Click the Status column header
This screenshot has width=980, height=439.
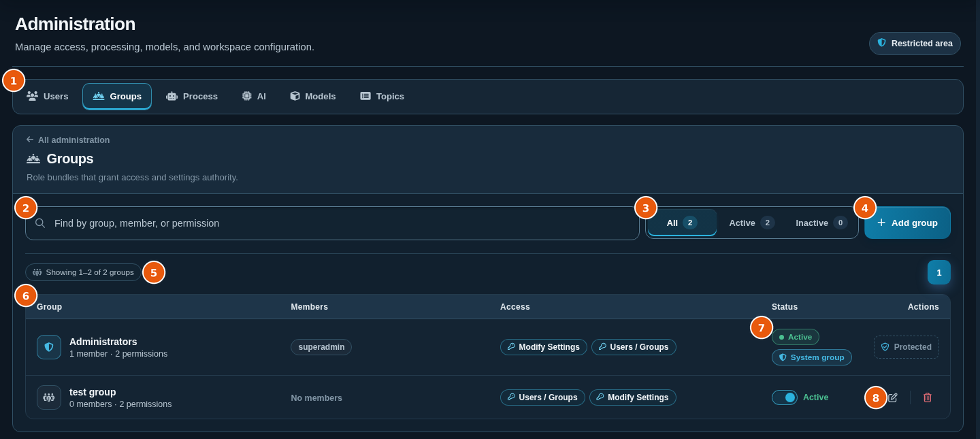[x=785, y=307]
